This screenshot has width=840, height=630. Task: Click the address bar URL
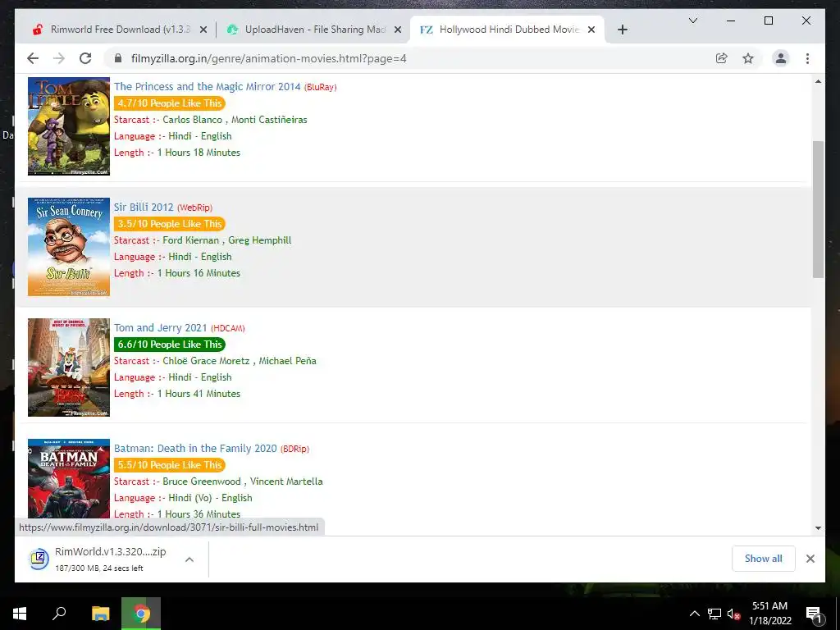pyautogui.click(x=268, y=58)
